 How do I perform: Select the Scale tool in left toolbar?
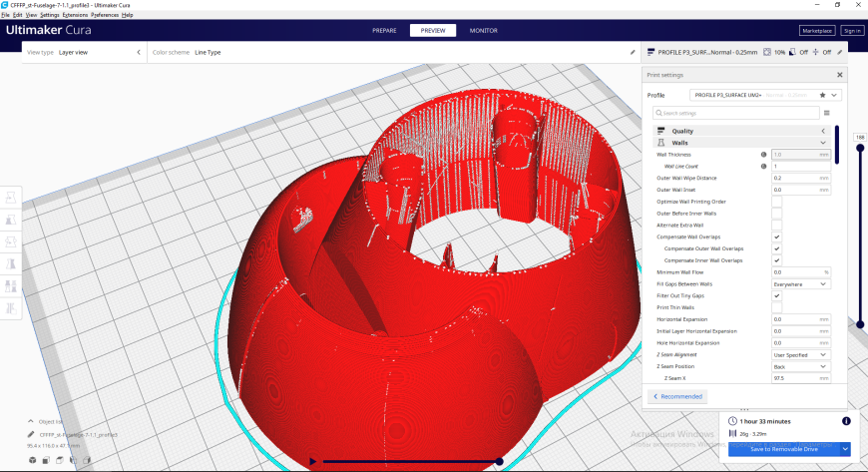click(x=11, y=220)
